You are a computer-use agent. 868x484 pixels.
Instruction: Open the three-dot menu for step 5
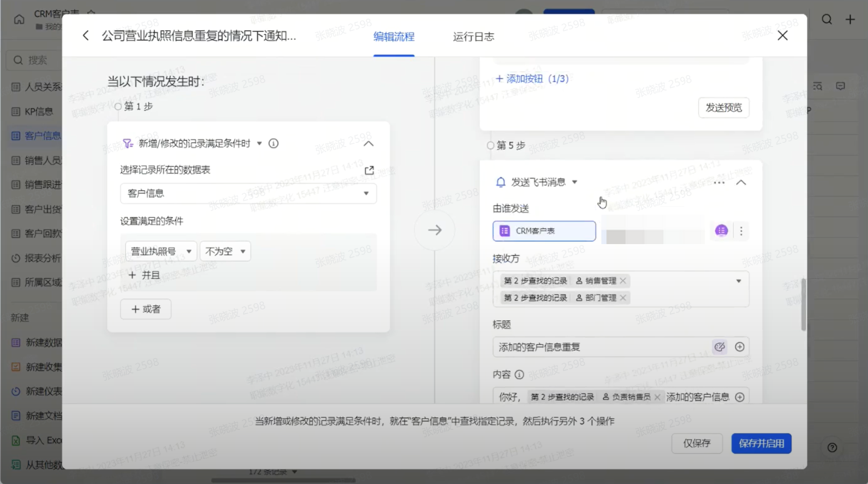pos(719,182)
